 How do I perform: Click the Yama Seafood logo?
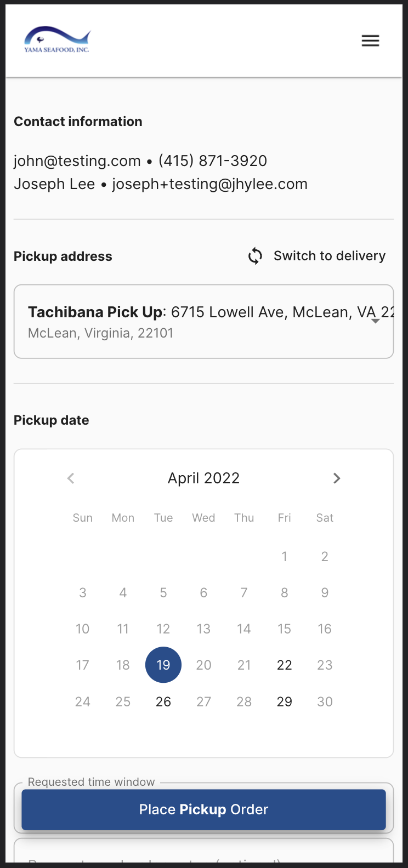tap(57, 39)
